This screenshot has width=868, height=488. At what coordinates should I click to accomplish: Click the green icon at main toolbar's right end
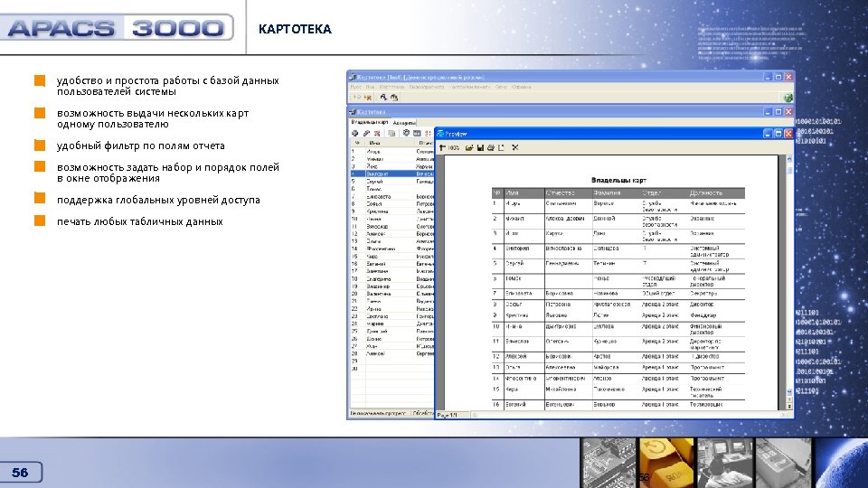pos(788,98)
